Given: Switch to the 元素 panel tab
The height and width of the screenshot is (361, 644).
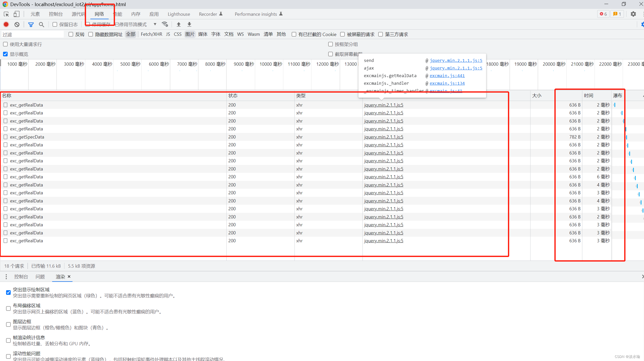Looking at the screenshot, I should (35, 14).
